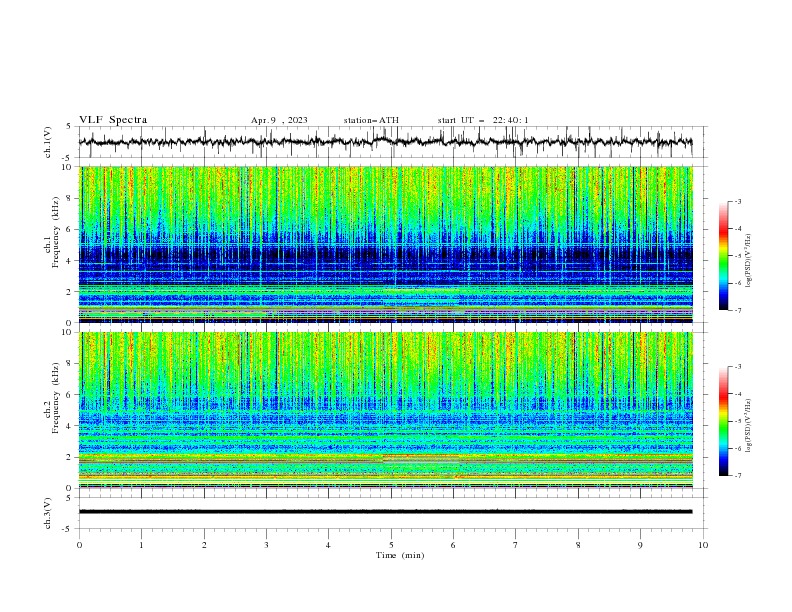Click the time axis tick label "10"
Screen dimensions: 792x612
pos(703,545)
